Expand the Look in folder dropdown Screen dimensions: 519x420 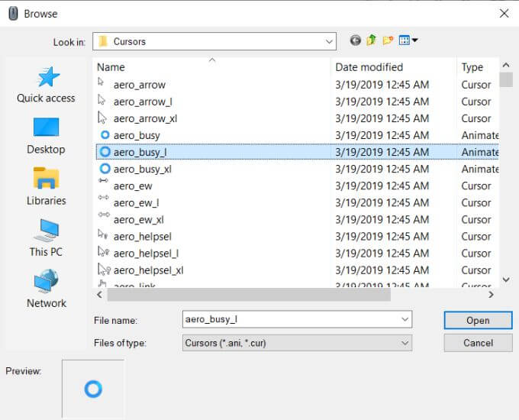click(x=329, y=42)
